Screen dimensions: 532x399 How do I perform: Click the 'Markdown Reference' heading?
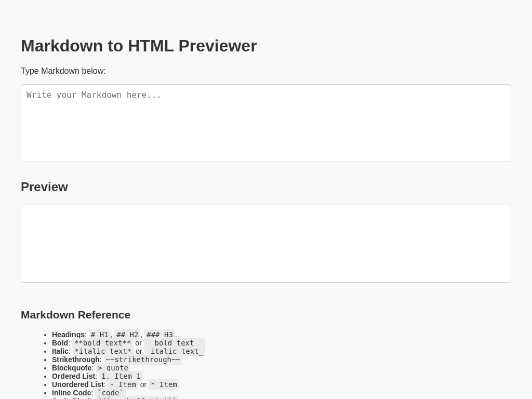pyautogui.click(x=75, y=315)
